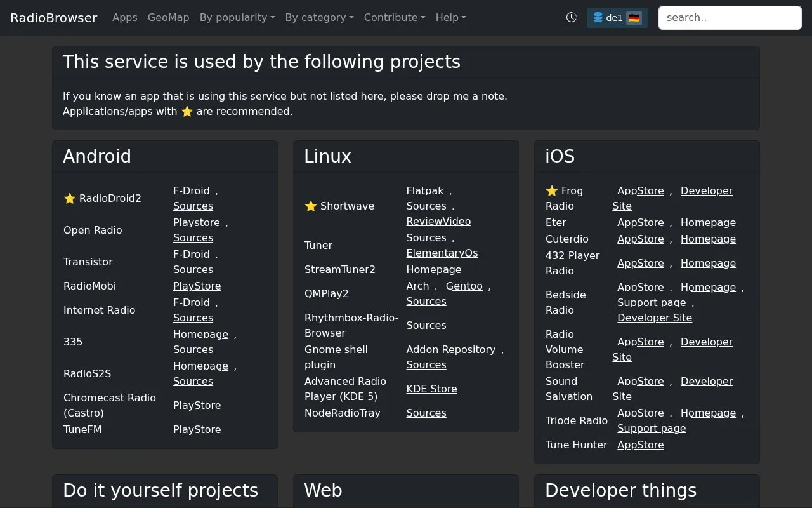Open the KDE Store link
812x508 pixels.
coord(432,389)
